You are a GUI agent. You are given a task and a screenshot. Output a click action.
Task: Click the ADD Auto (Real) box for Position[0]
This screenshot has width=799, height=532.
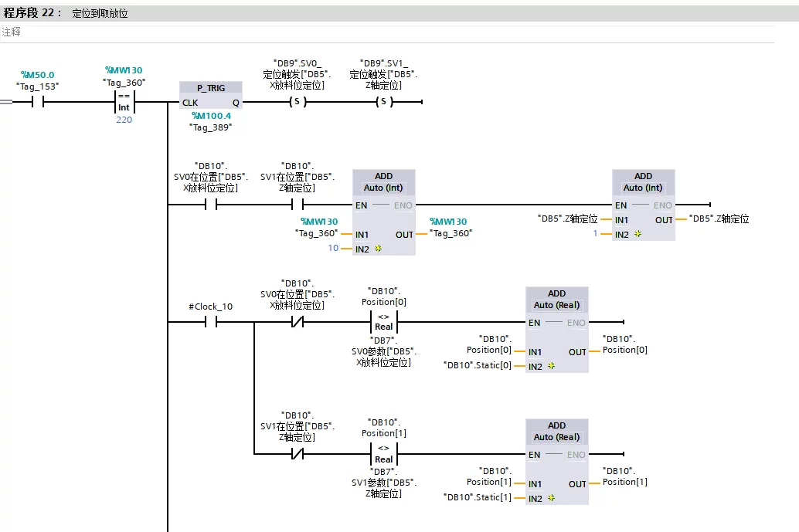[557, 330]
